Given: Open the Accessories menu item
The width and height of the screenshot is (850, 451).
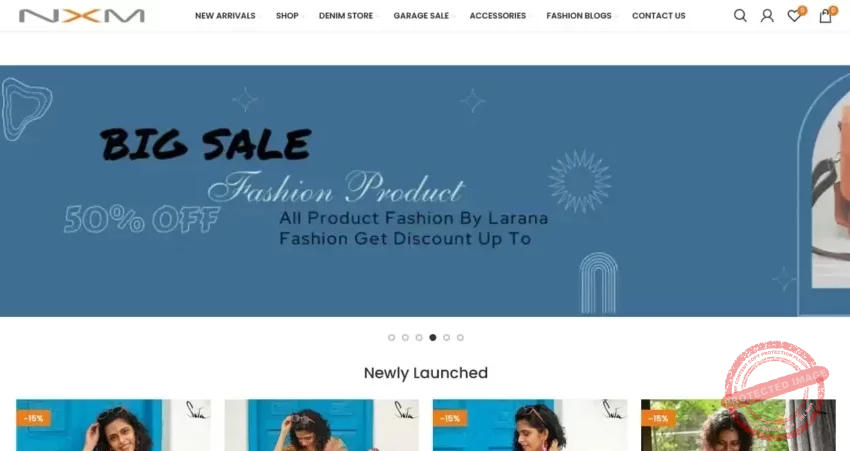Looking at the screenshot, I should coord(498,16).
